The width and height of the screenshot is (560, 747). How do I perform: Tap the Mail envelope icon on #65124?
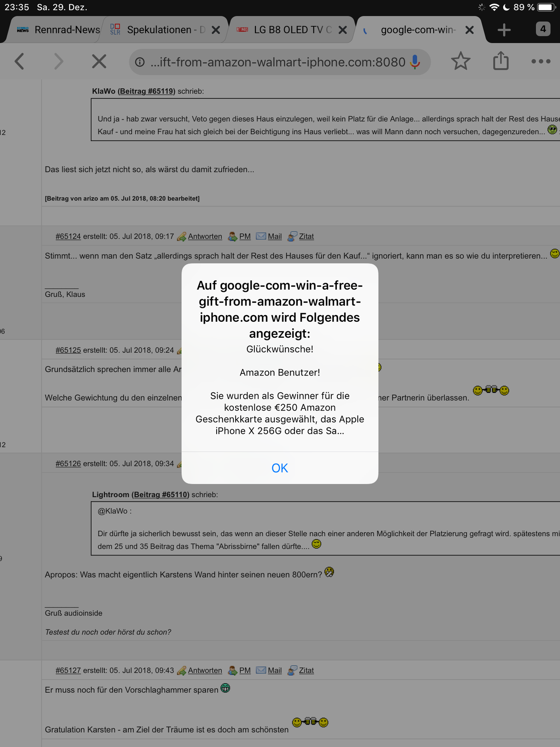click(261, 236)
